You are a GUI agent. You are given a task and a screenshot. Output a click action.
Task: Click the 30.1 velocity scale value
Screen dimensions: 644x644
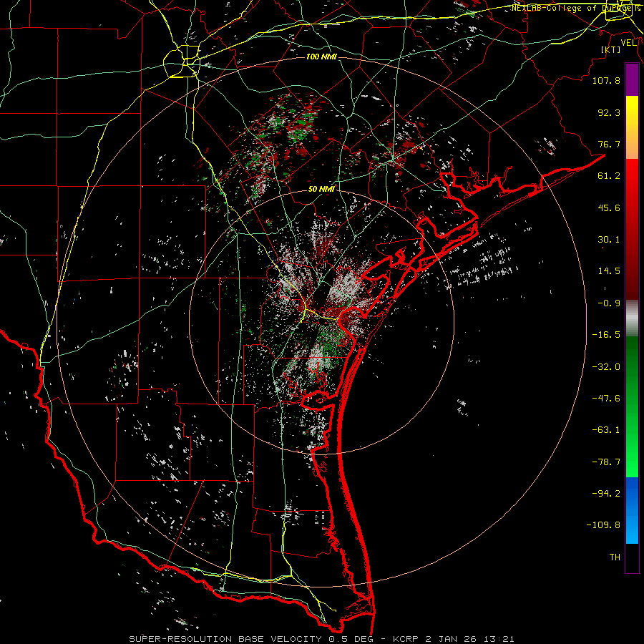point(609,240)
